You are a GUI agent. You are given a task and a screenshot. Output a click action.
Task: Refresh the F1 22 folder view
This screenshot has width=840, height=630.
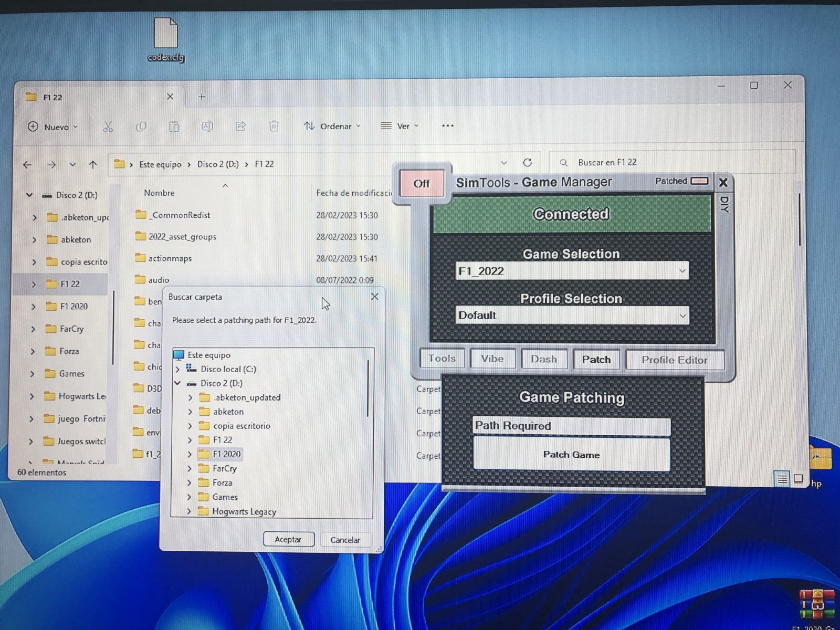[528, 163]
